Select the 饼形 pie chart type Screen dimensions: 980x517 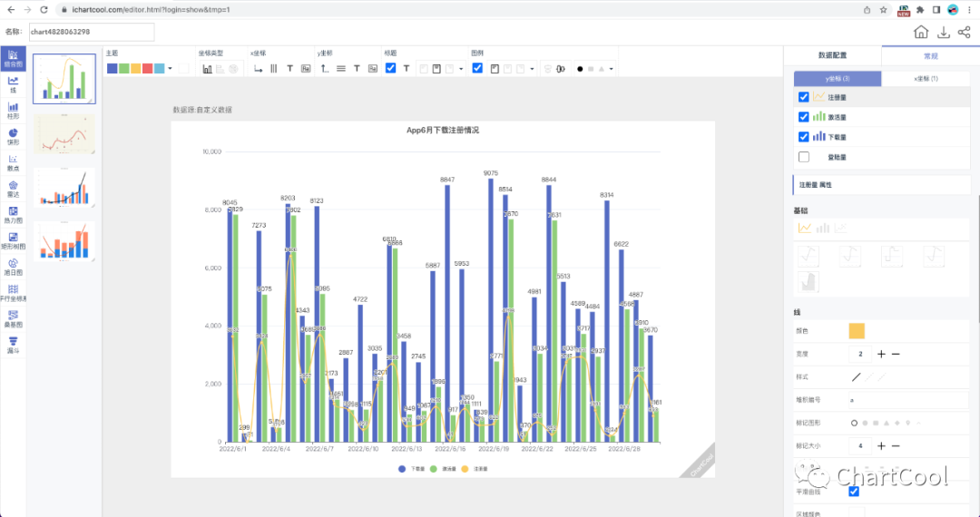pos(13,136)
